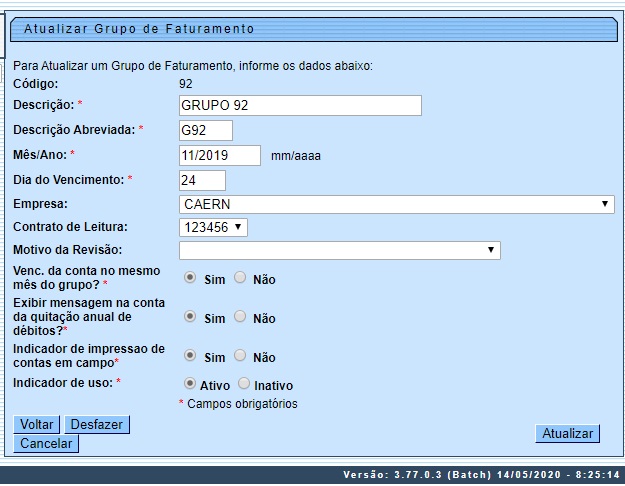Choose Não for exibir mensagem de quitação anual
Image resolution: width=625 pixels, height=486 pixels.
[239, 317]
